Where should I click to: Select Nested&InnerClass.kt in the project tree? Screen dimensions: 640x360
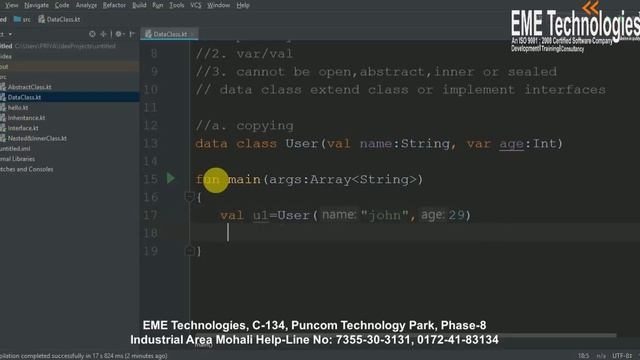click(37, 138)
